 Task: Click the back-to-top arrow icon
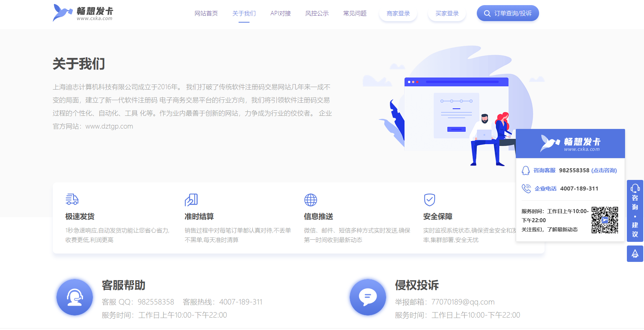click(635, 254)
